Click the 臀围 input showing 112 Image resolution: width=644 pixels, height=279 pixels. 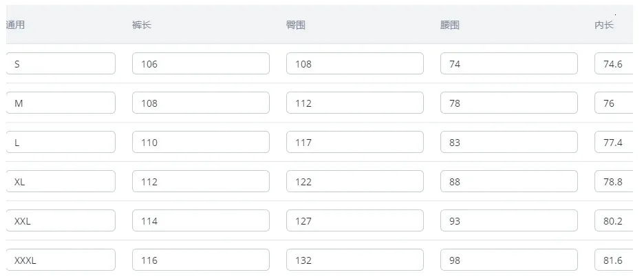355,103
